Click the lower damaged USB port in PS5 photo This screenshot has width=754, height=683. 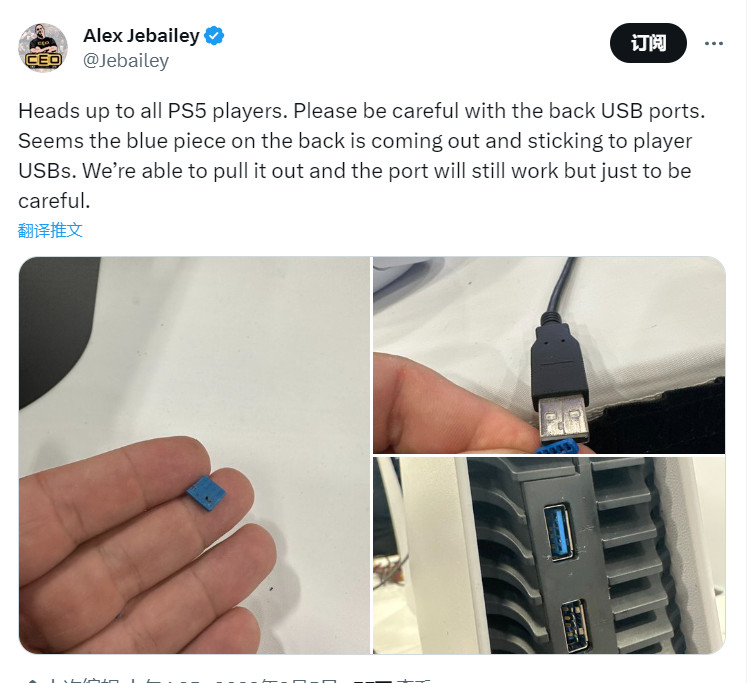pos(575,625)
